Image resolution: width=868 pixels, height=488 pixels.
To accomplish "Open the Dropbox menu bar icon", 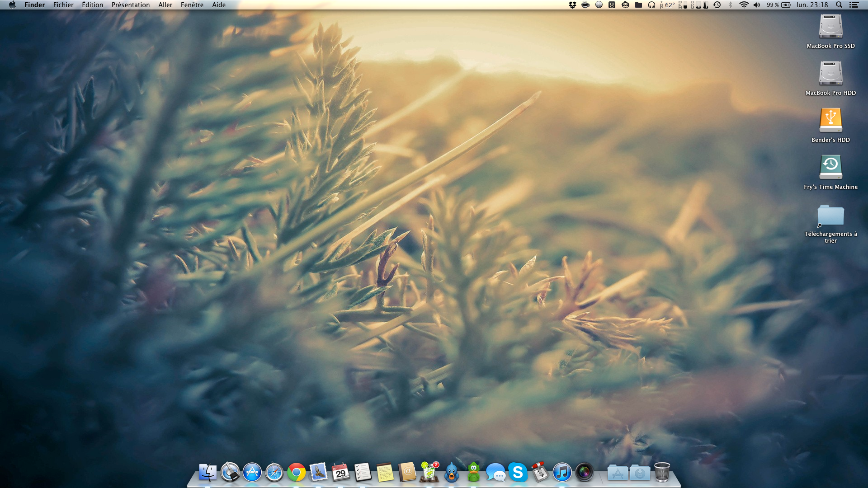I will point(572,5).
